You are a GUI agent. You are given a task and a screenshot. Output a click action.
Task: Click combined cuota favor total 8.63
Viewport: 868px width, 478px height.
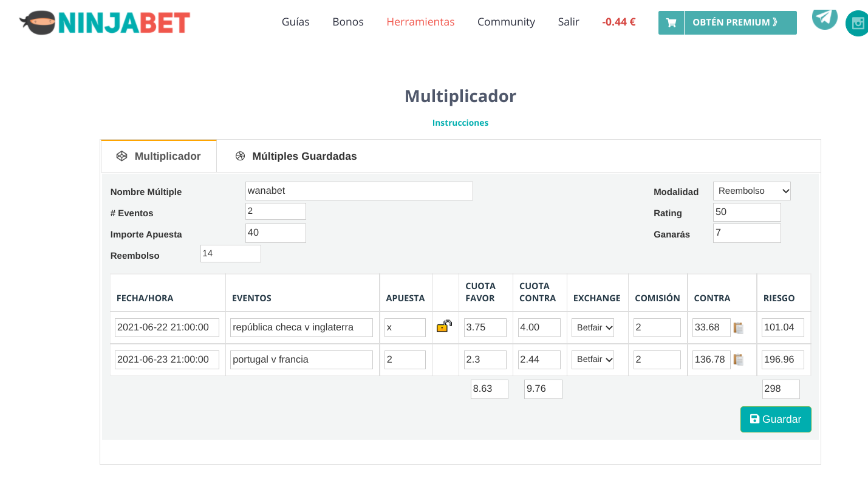click(x=490, y=389)
